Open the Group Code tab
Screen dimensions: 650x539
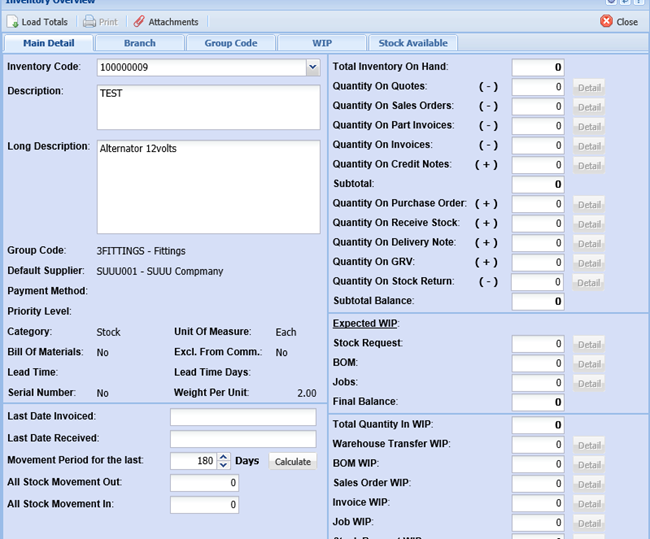[x=231, y=43]
